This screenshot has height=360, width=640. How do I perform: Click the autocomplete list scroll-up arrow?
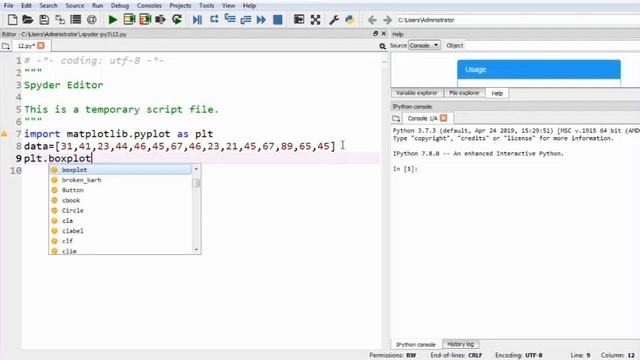point(196,169)
